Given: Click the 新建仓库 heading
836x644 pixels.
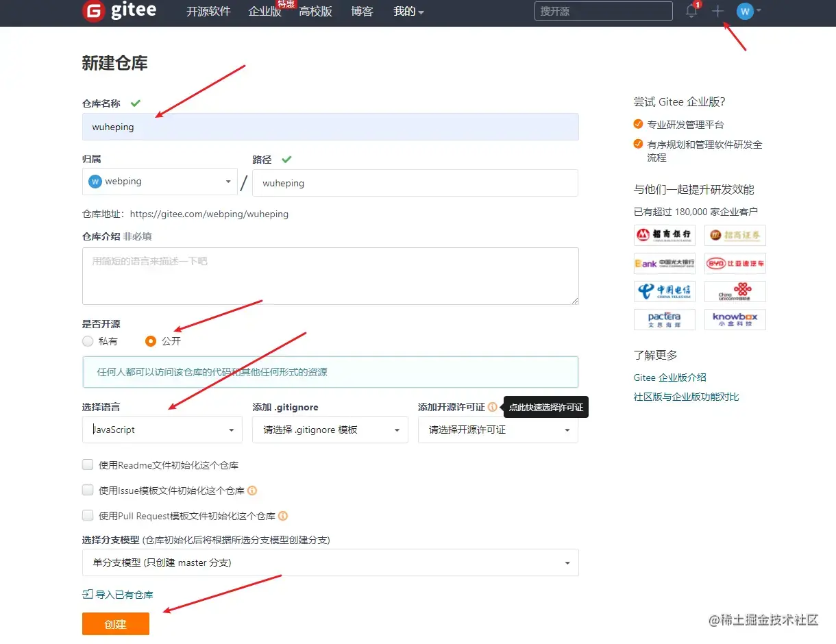Looking at the screenshot, I should (x=115, y=64).
